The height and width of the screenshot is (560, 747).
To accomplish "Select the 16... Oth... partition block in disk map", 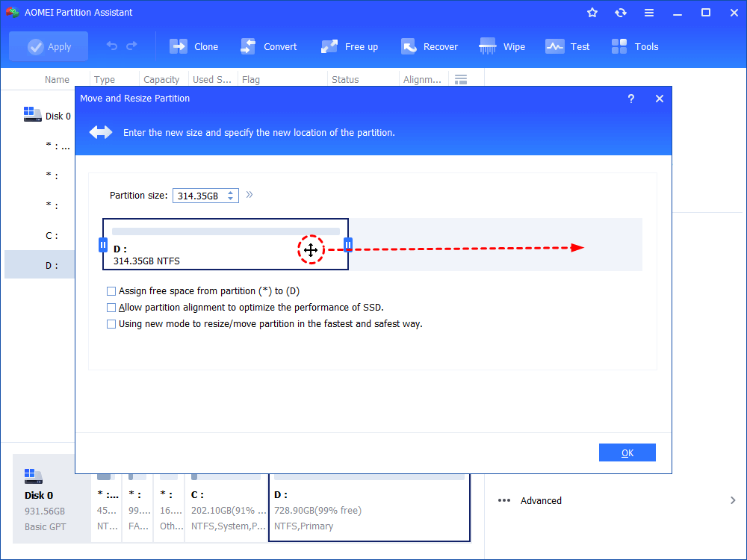I will point(169,508).
